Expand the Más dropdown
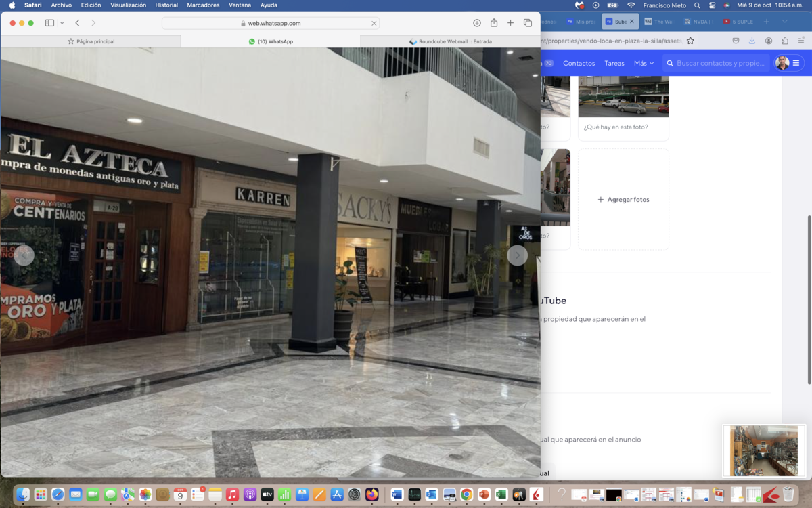The width and height of the screenshot is (812, 508). pos(644,63)
